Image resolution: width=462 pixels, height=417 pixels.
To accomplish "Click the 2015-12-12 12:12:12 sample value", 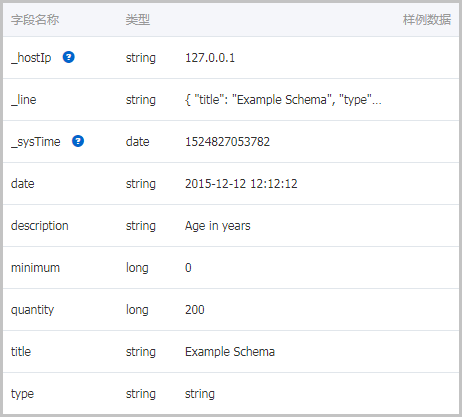I will [241, 184].
